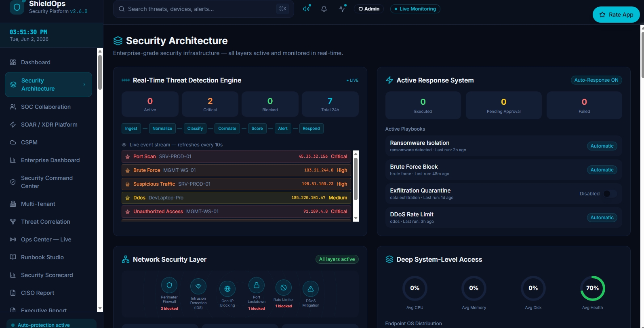Viewport: 644px width, 328px height.
Task: Click down arrow of event stream scrollbar
Action: click(x=356, y=218)
